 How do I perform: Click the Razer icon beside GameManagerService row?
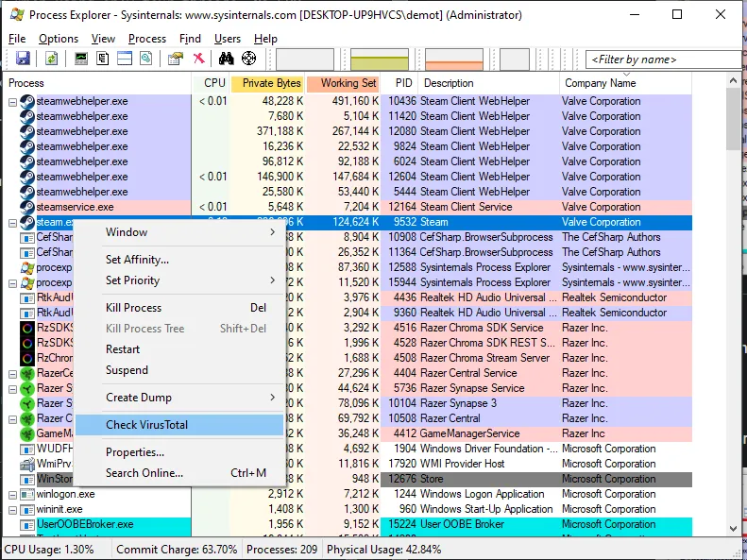[27, 433]
